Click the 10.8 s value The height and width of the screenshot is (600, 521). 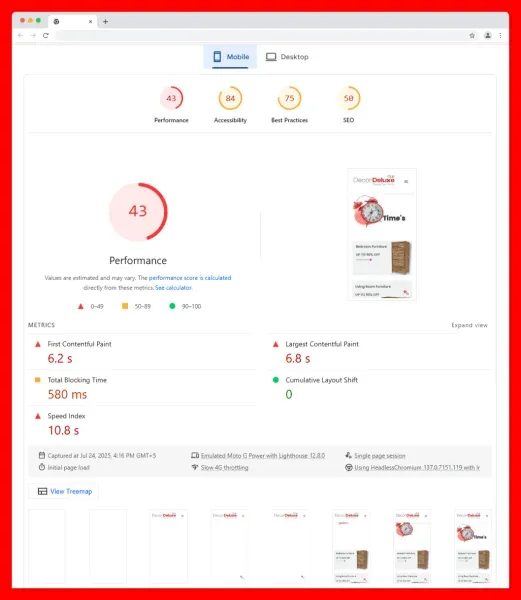tap(63, 430)
